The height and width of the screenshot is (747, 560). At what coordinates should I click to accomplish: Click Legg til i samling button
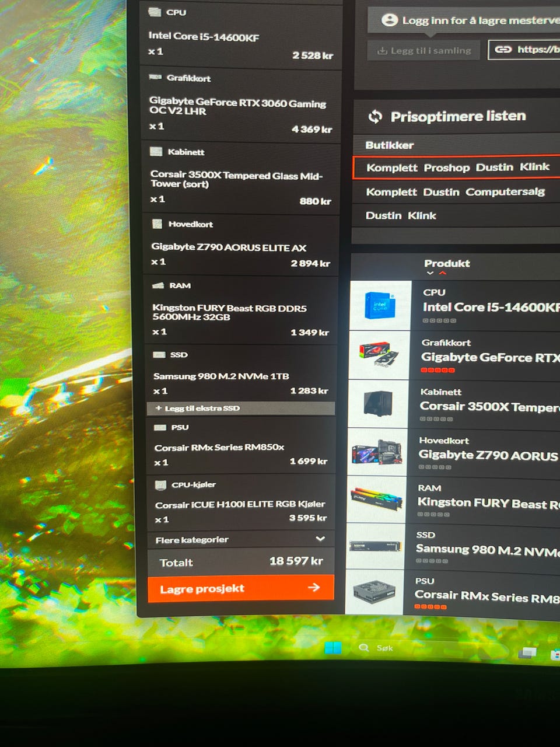[x=423, y=51]
